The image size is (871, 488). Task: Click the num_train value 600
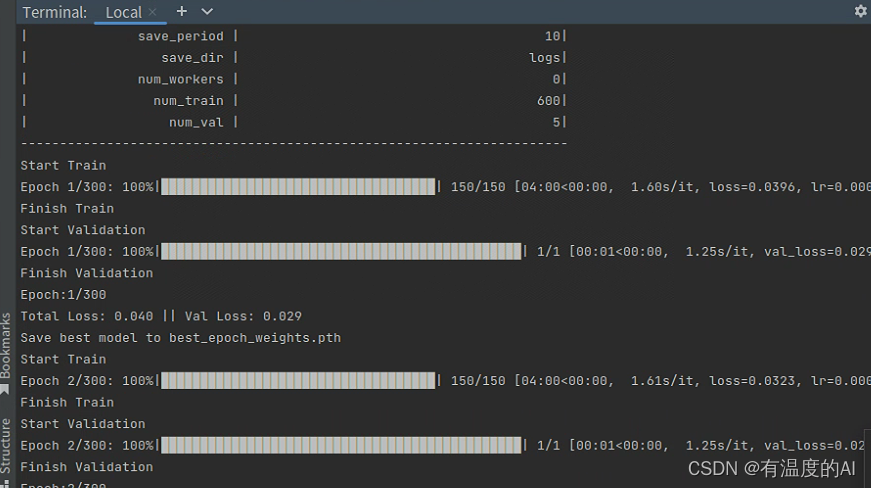(x=548, y=101)
